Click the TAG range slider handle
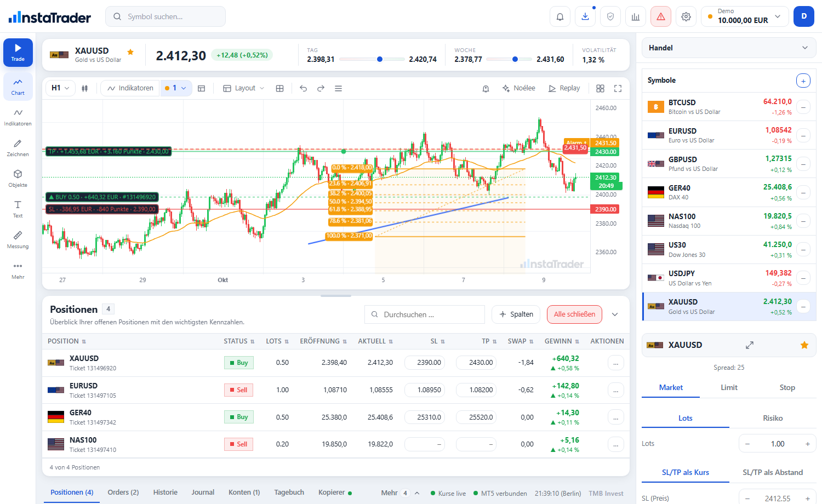This screenshot has width=822, height=504. 380,59
